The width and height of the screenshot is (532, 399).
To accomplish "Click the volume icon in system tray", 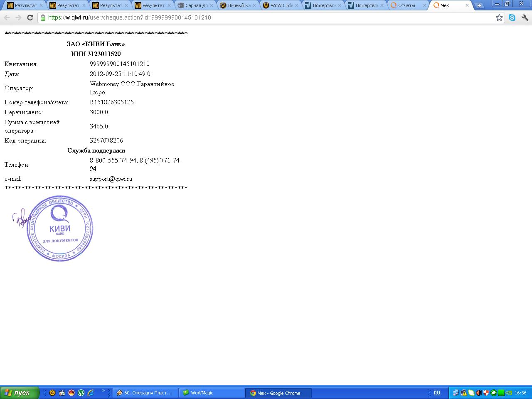I will [478, 393].
